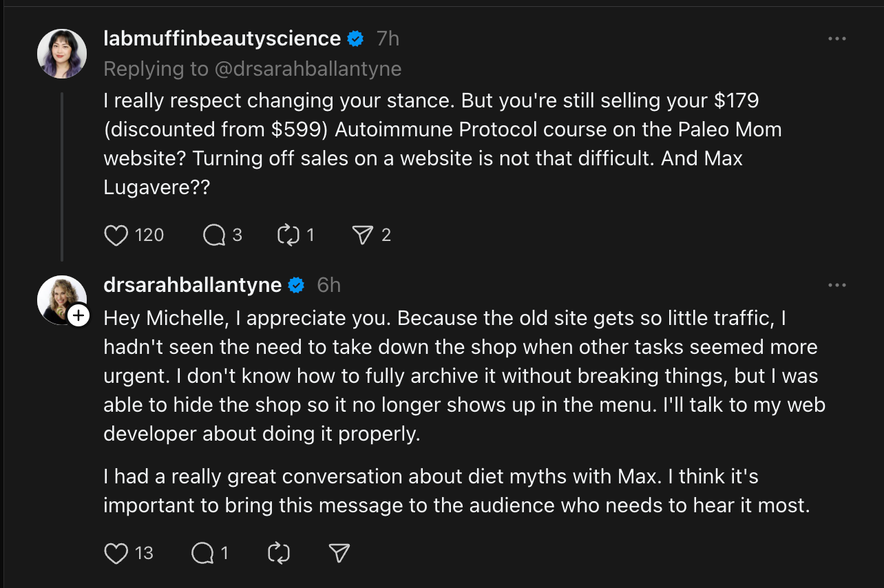This screenshot has height=588, width=884.
Task: Open replies to drsarahballantyne's post
Action: 202,553
